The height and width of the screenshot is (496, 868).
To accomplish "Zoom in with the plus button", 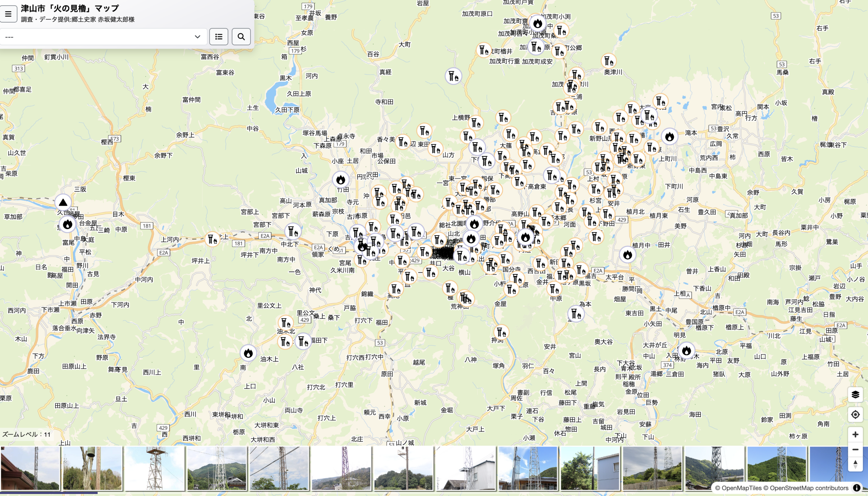I will [855, 434].
